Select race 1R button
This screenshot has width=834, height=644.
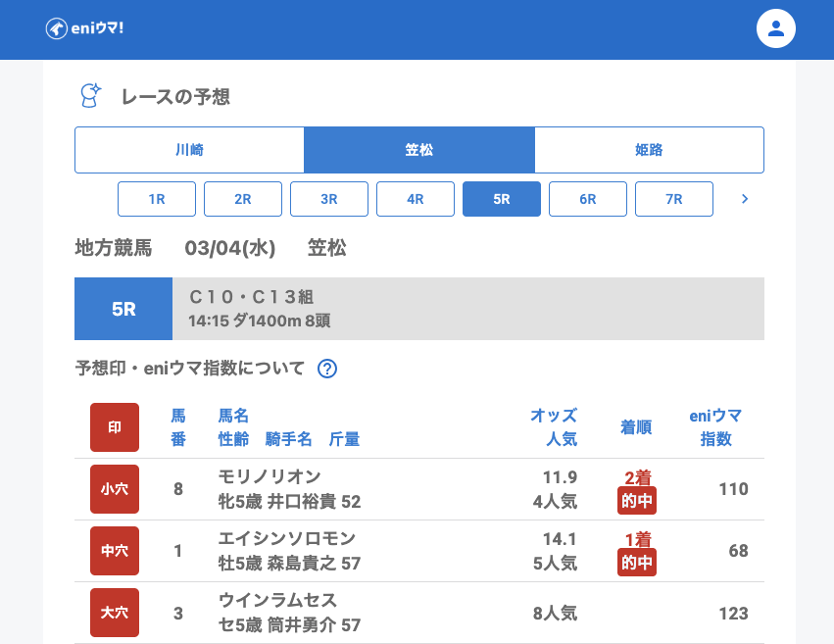tap(157, 199)
